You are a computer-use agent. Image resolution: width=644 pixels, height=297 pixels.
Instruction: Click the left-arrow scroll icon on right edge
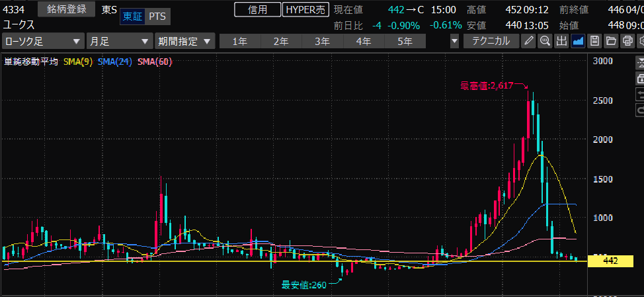(640, 95)
